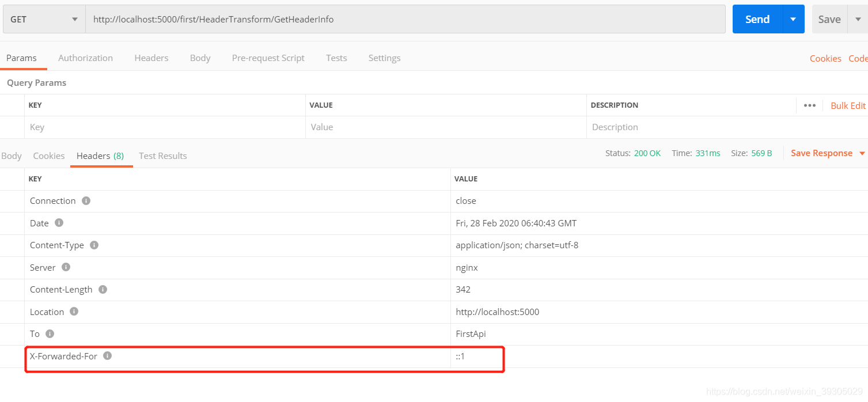Switch to Bulk Edit mode
868x402 pixels.
click(848, 105)
